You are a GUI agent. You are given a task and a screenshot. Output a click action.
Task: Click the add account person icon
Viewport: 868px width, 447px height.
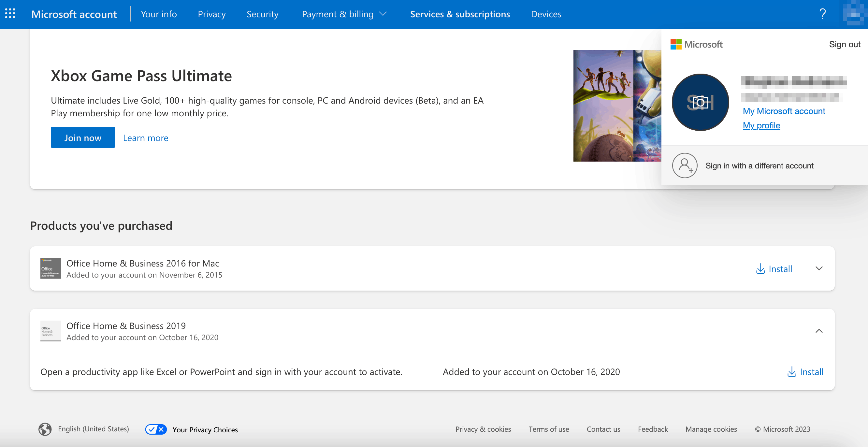(684, 166)
